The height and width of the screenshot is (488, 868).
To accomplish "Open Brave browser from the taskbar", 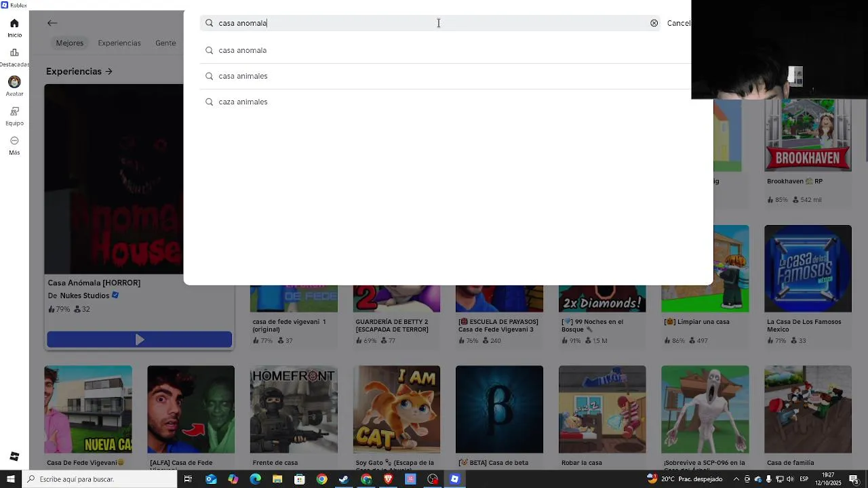I will coord(389,479).
